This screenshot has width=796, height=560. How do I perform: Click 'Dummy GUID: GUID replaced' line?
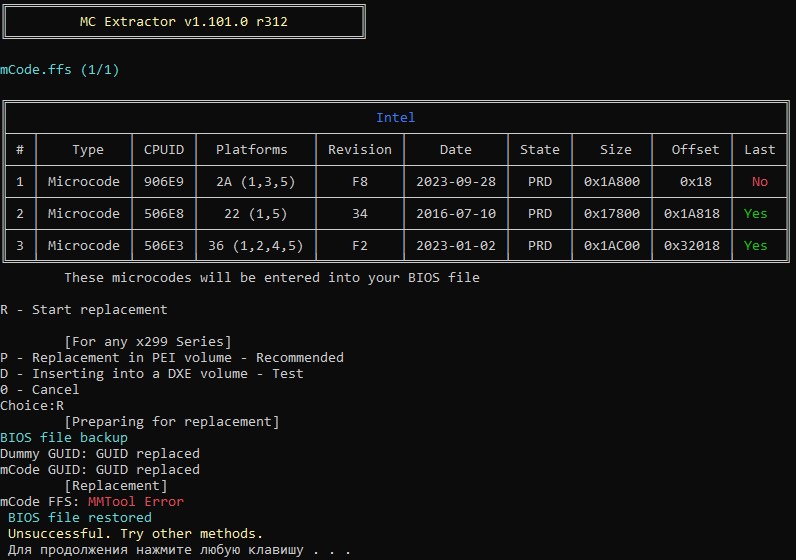coord(100,453)
